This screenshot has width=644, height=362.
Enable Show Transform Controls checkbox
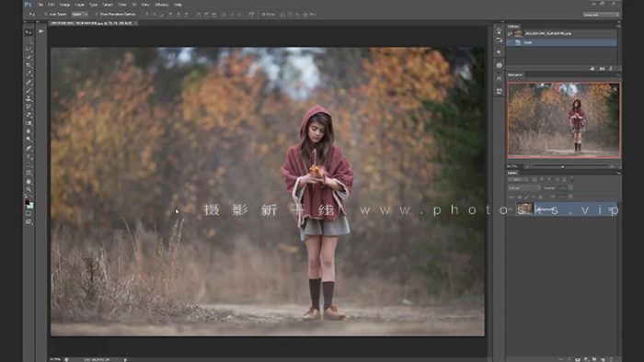97,15
